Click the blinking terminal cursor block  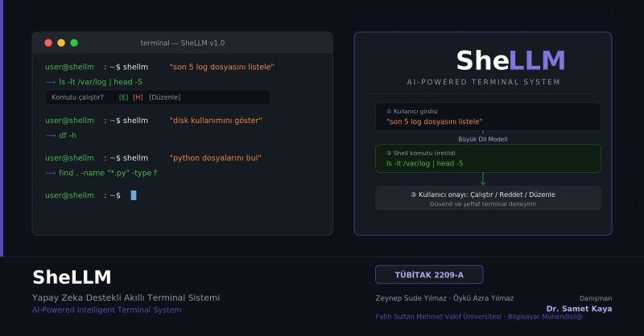point(134,195)
